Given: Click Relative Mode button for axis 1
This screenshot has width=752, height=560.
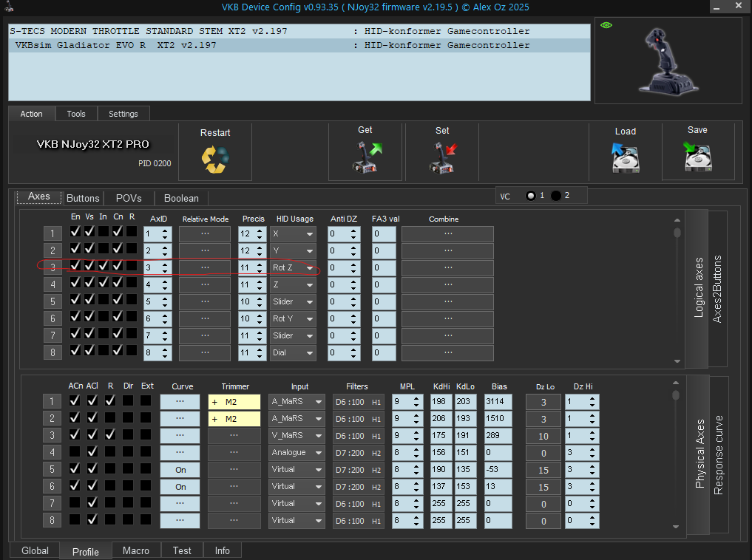Looking at the screenshot, I should pos(205,233).
